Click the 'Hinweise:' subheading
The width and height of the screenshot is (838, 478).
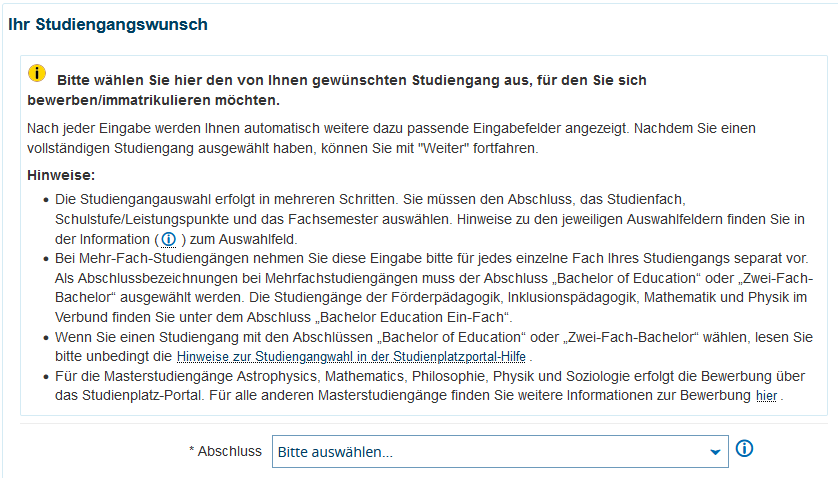click(x=61, y=176)
